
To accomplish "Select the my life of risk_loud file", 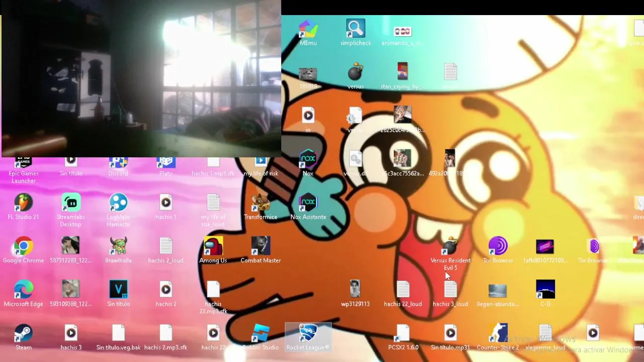I will click(x=213, y=211).
